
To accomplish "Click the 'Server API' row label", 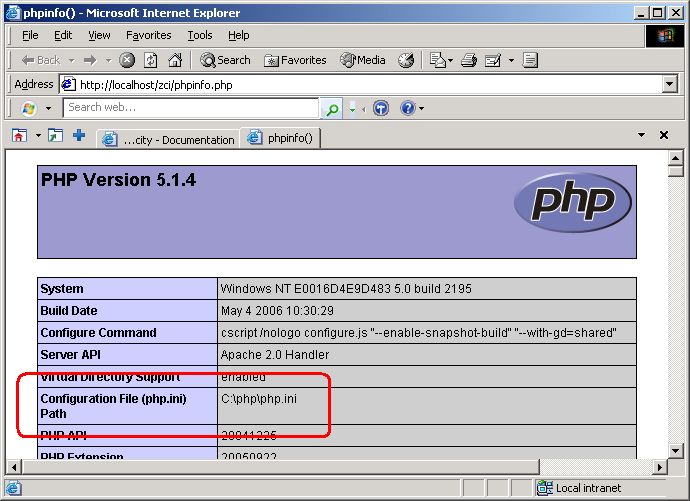I will [x=70, y=355].
